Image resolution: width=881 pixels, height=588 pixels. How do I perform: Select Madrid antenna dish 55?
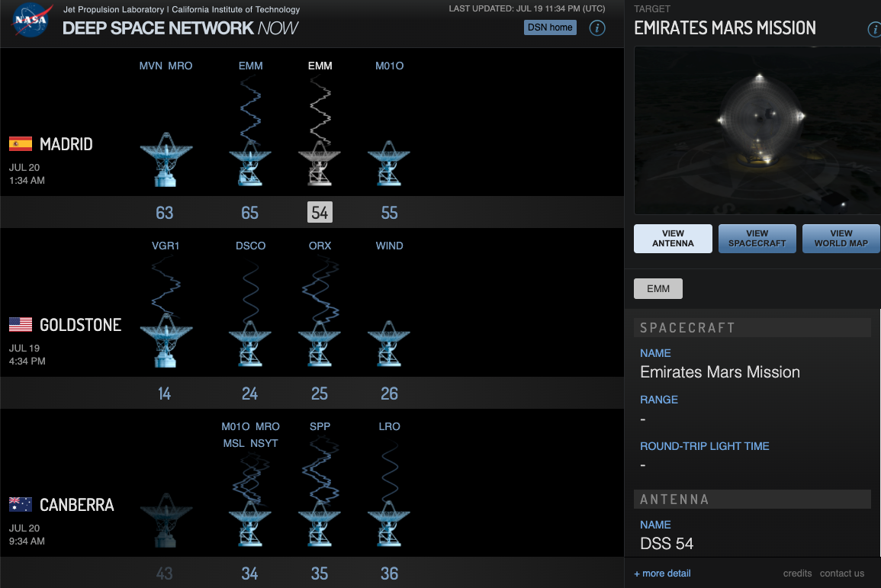coord(389,163)
